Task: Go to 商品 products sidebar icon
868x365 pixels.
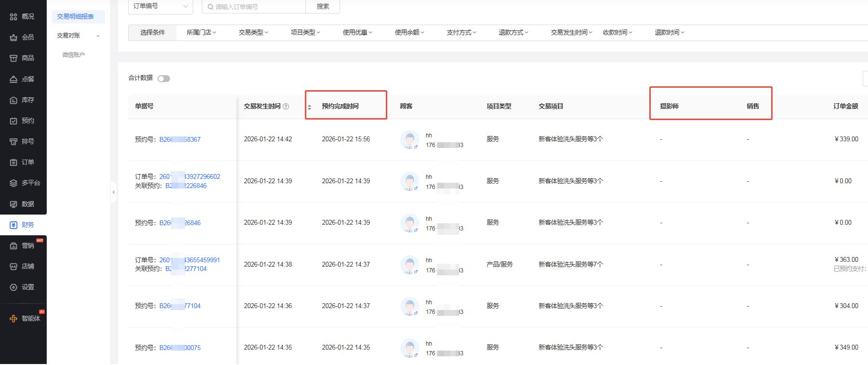Action: click(x=13, y=58)
